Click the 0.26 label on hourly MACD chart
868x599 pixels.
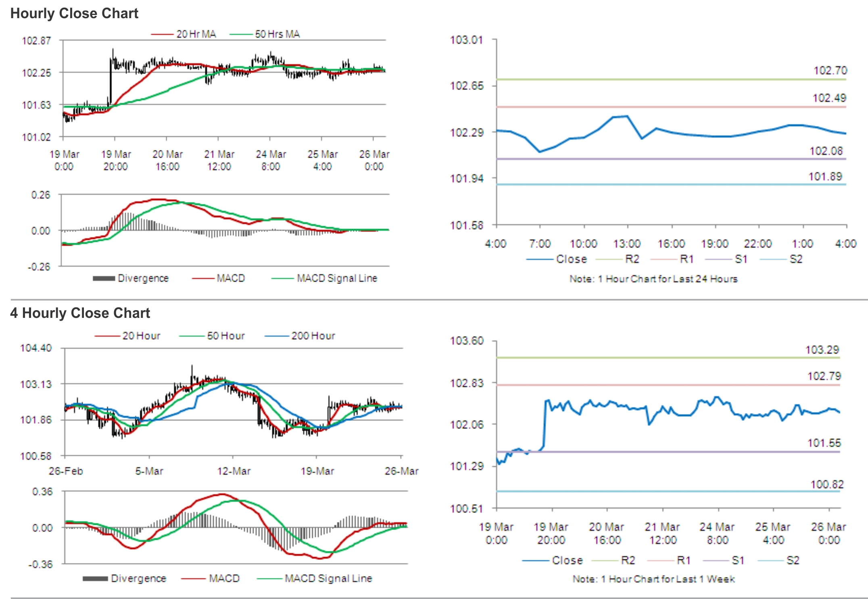[x=41, y=195]
